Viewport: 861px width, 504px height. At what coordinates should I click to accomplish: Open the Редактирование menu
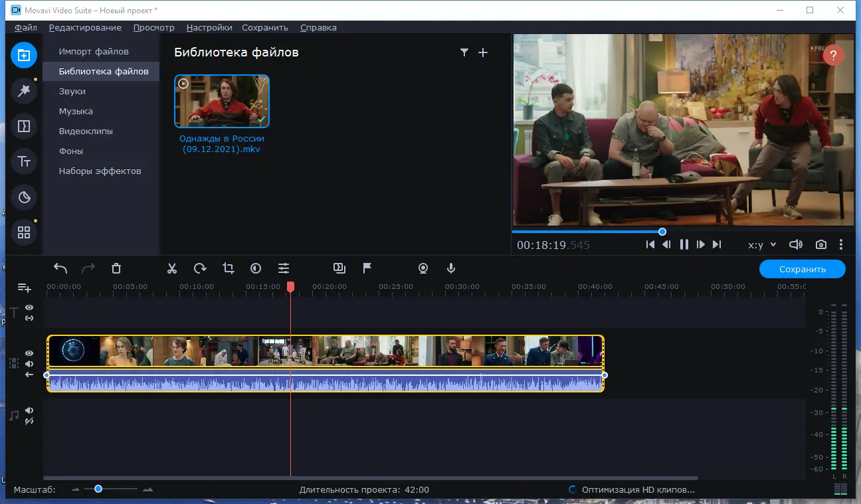pyautogui.click(x=85, y=28)
